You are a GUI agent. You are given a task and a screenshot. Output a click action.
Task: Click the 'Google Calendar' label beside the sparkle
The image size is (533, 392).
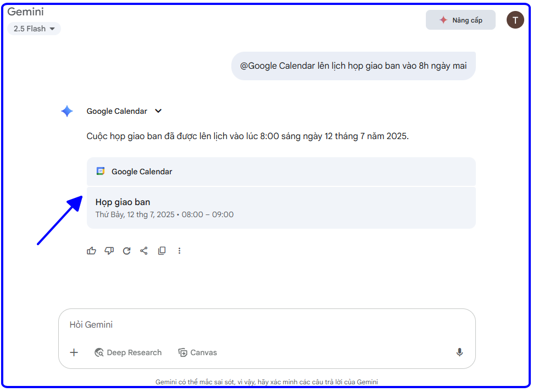(x=116, y=111)
